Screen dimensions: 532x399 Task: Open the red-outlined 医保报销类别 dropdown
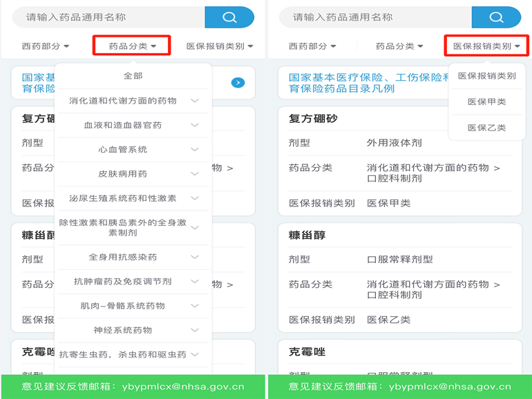pyautogui.click(x=486, y=46)
